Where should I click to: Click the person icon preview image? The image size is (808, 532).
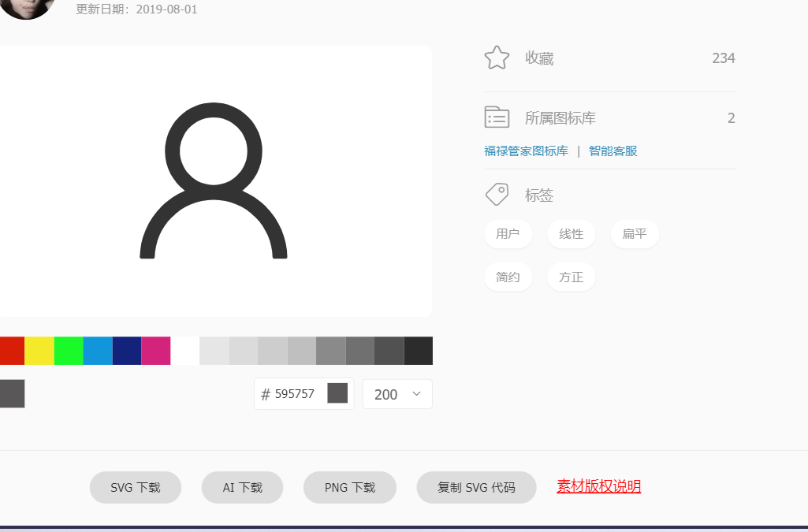tap(214, 181)
